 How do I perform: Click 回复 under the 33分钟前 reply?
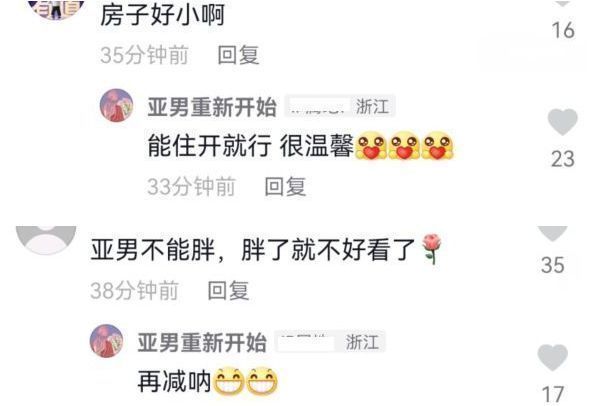[285, 187]
